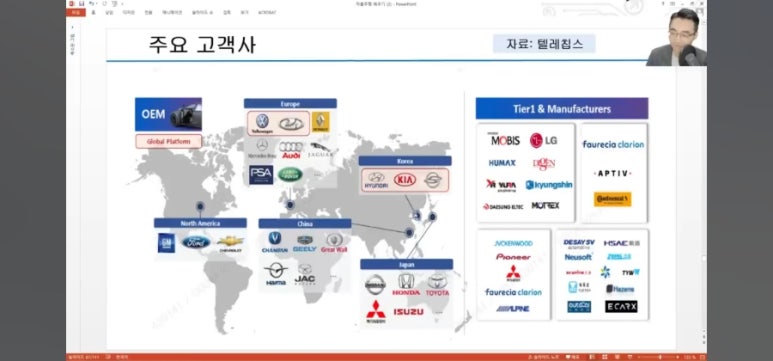773x361 pixels.
Task: Select the China region header
Action: pyautogui.click(x=305, y=223)
